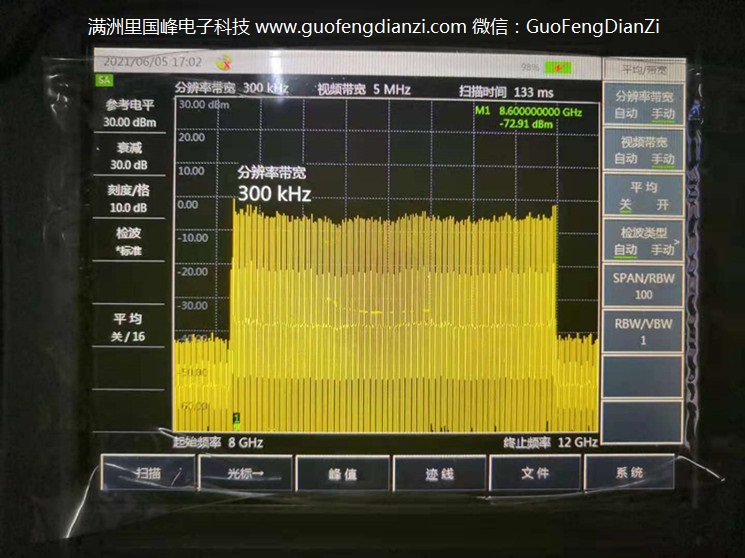The height and width of the screenshot is (558, 745).
Task: Click 终止频率 12 GHz stop frequency
Action: [x=550, y=443]
